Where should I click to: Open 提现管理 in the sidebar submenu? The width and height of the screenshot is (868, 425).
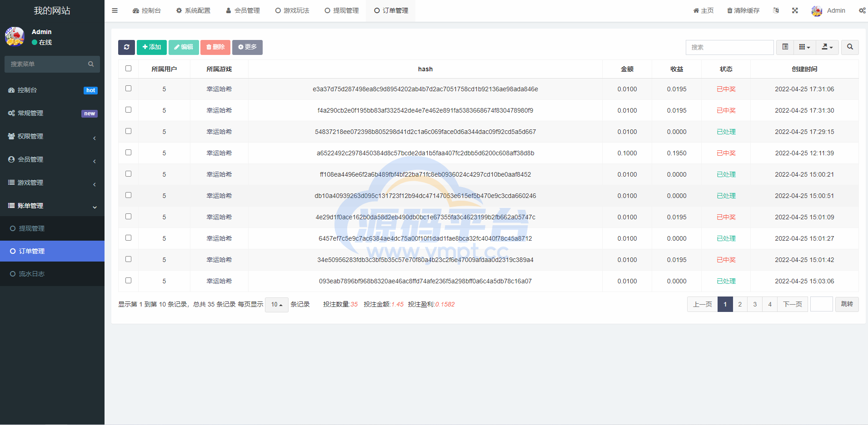click(52, 228)
